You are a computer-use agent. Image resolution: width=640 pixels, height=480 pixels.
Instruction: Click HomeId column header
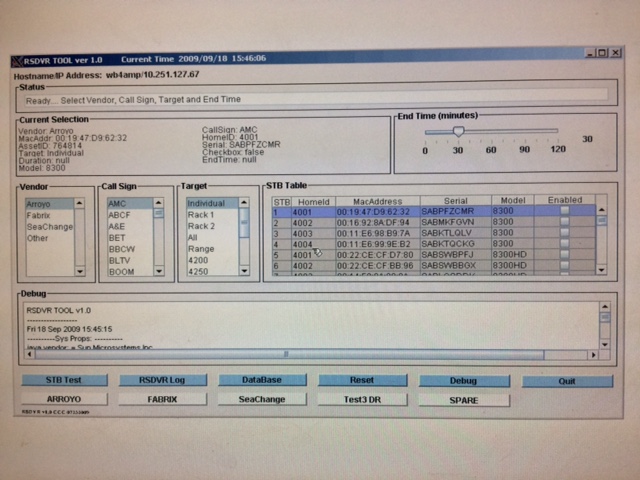(313, 202)
